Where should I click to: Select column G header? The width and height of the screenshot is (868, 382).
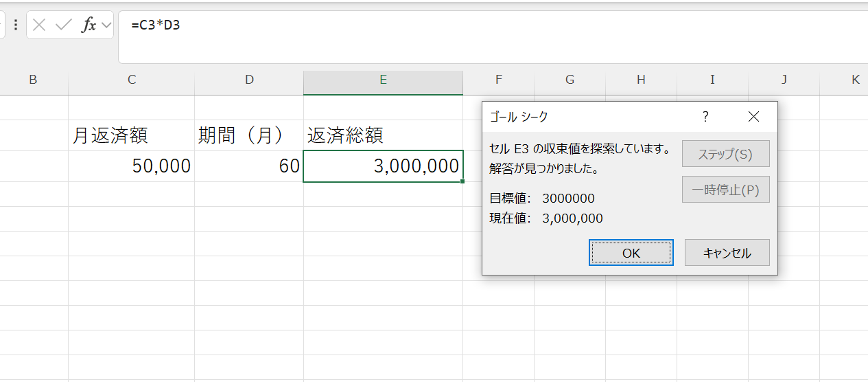click(x=570, y=80)
